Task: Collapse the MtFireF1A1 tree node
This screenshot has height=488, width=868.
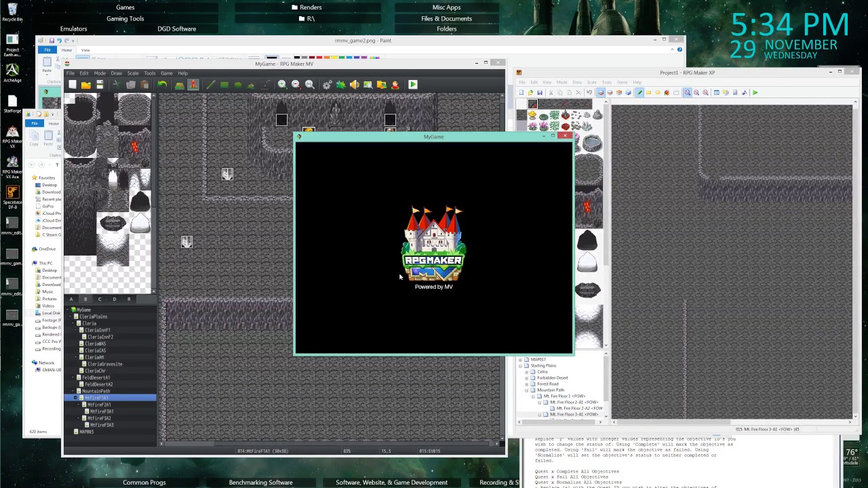Action: click(x=76, y=398)
